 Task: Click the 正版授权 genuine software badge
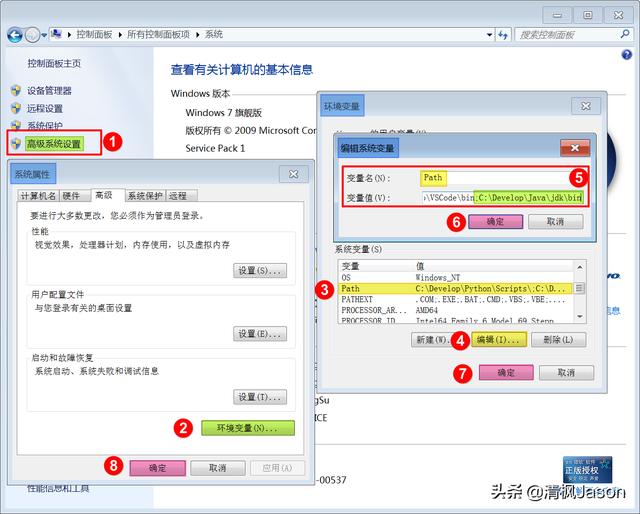[587, 470]
